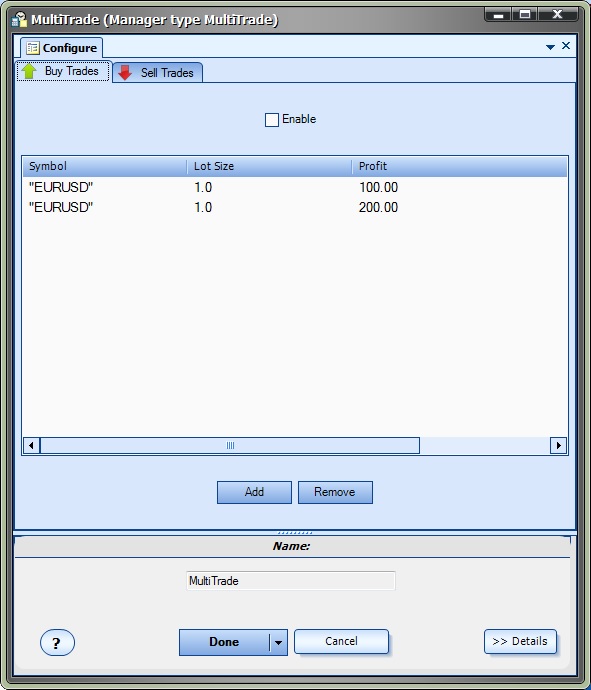Close the Configure panel with the X icon
Viewport: 591px width, 690px height.
coord(566,46)
